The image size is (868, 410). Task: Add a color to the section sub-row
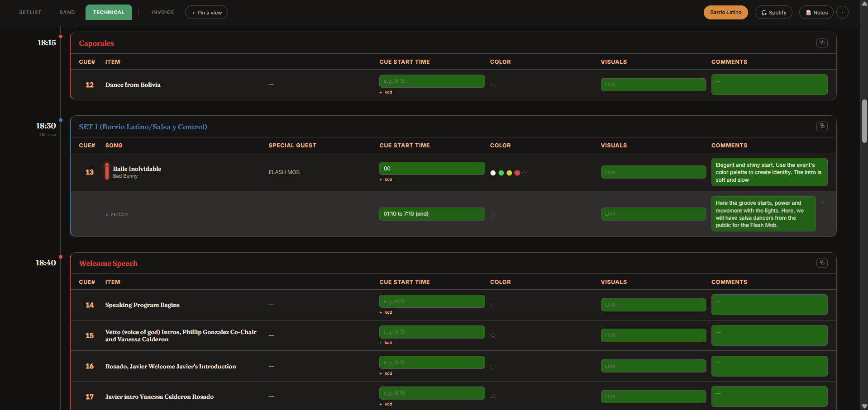(493, 215)
